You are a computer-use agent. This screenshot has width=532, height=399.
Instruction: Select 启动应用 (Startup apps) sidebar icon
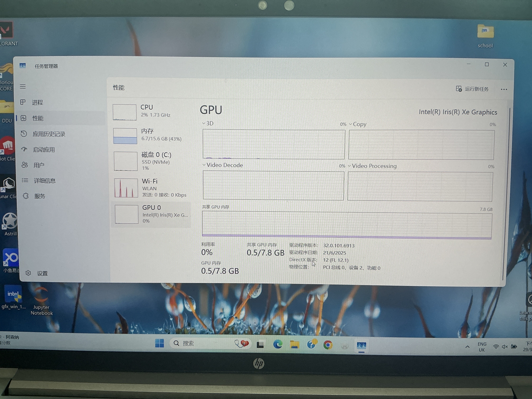24,149
